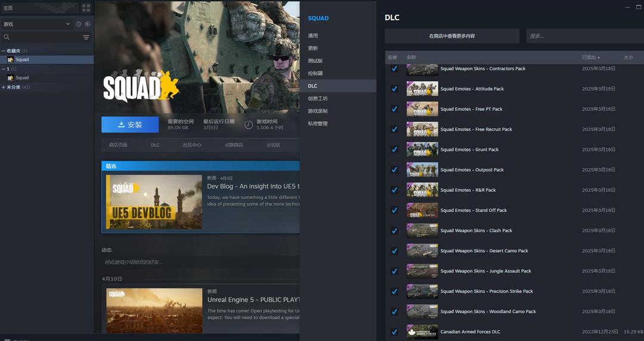Open Unreal Engine 5 Public Playtest thumbnail
This screenshot has height=341, width=644.
[x=154, y=311]
